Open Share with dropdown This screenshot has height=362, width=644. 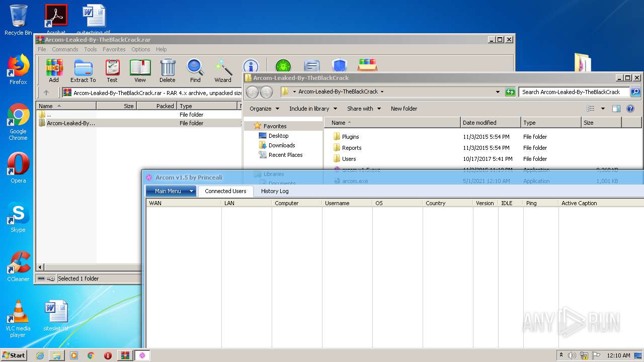364,109
